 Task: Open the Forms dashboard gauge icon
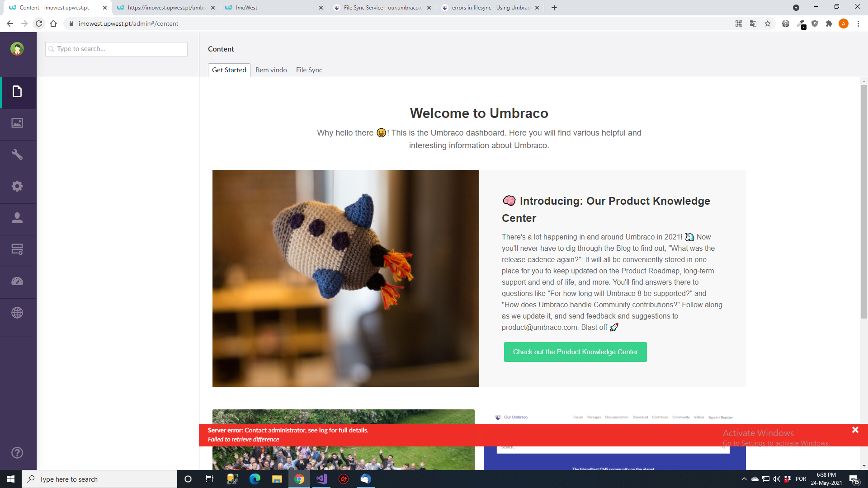click(17, 281)
